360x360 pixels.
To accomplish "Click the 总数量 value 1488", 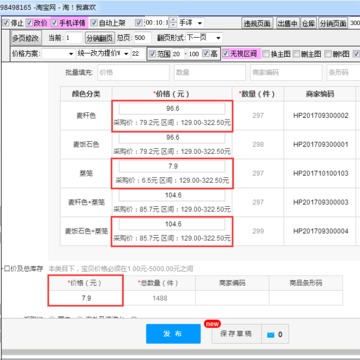I will click(x=160, y=298).
